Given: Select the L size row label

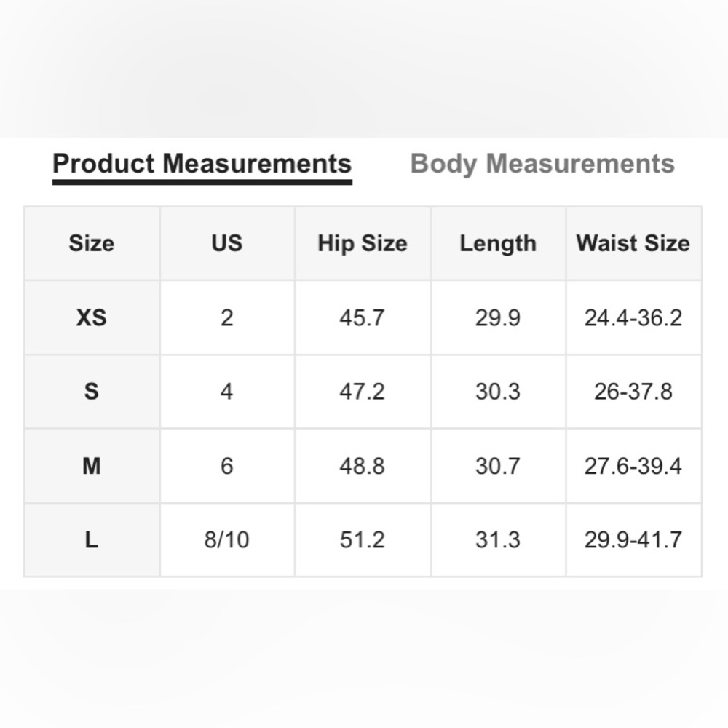Looking at the screenshot, I should (x=92, y=540).
